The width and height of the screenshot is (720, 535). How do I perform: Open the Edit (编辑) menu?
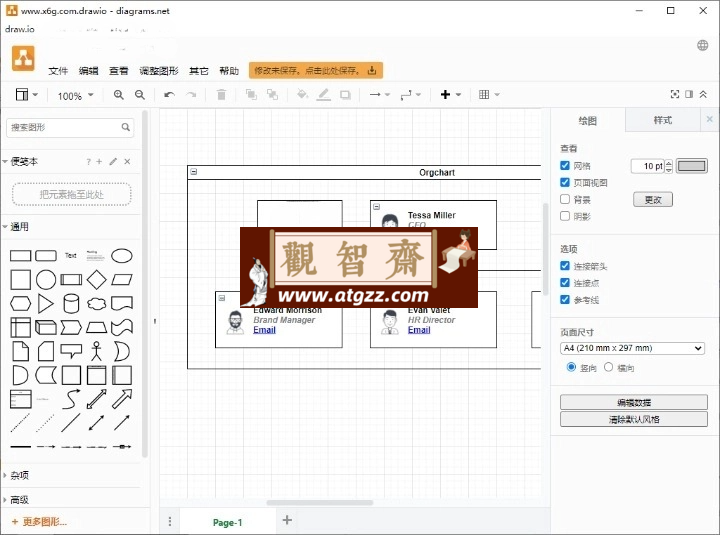pyautogui.click(x=89, y=71)
